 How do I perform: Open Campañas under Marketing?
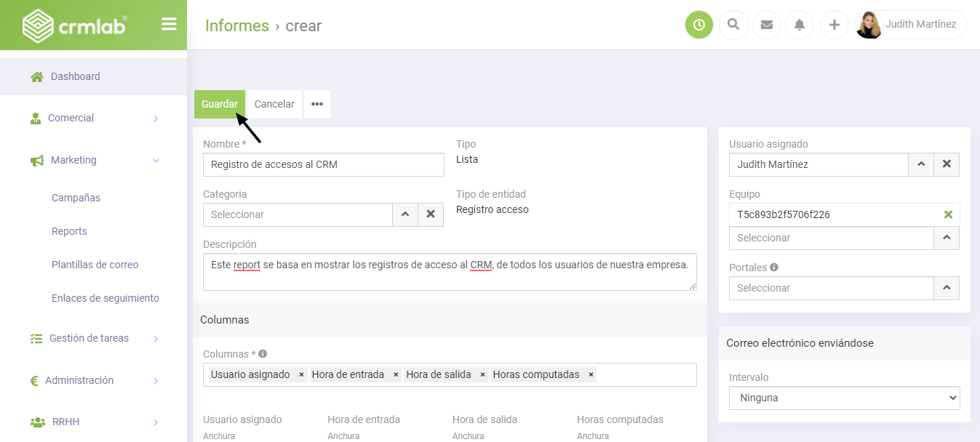tap(76, 198)
